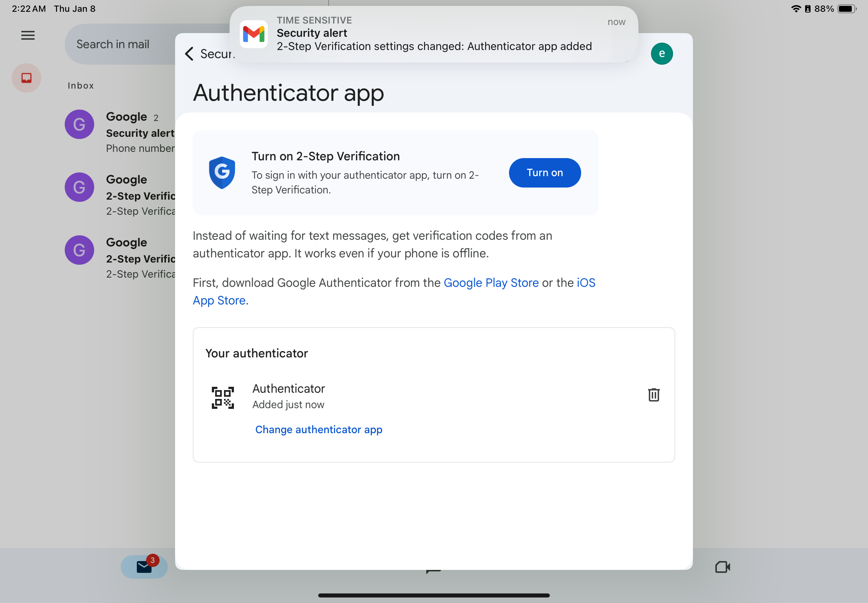Tap 'Turn on 2-Step Verification' heading
This screenshot has height=603, width=868.
pyautogui.click(x=325, y=156)
